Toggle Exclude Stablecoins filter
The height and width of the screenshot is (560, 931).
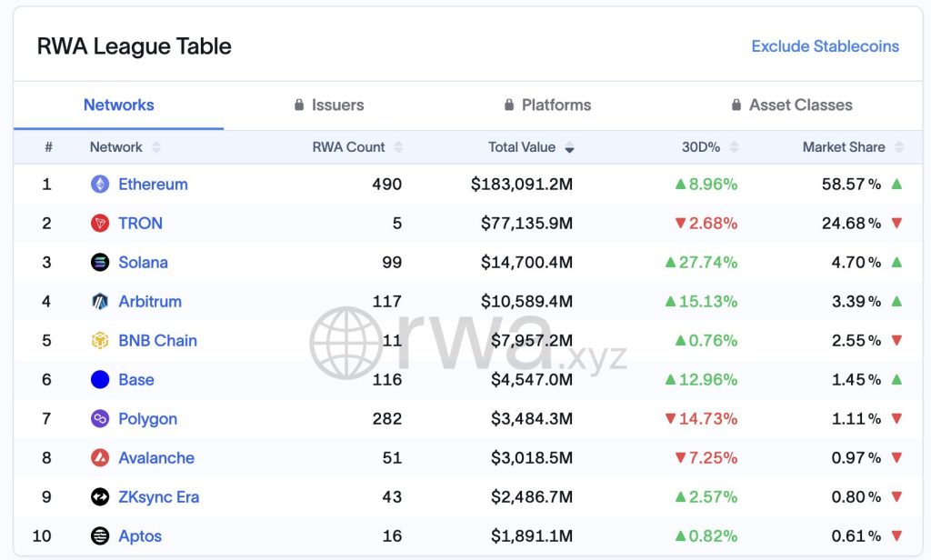825,46
